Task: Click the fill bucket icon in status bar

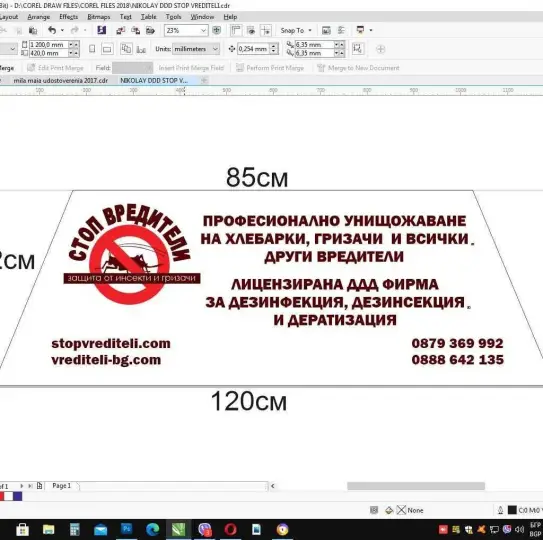Action: [x=389, y=510]
